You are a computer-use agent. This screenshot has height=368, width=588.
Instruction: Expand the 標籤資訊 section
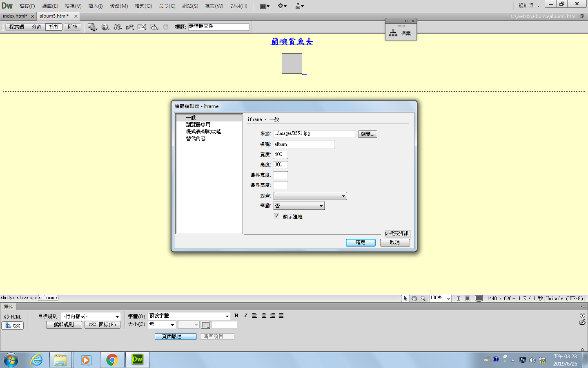396,233
